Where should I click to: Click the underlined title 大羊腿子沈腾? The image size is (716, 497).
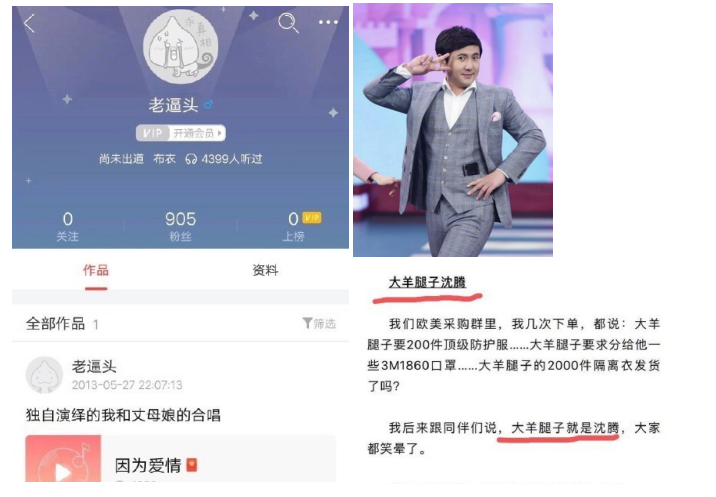427,282
